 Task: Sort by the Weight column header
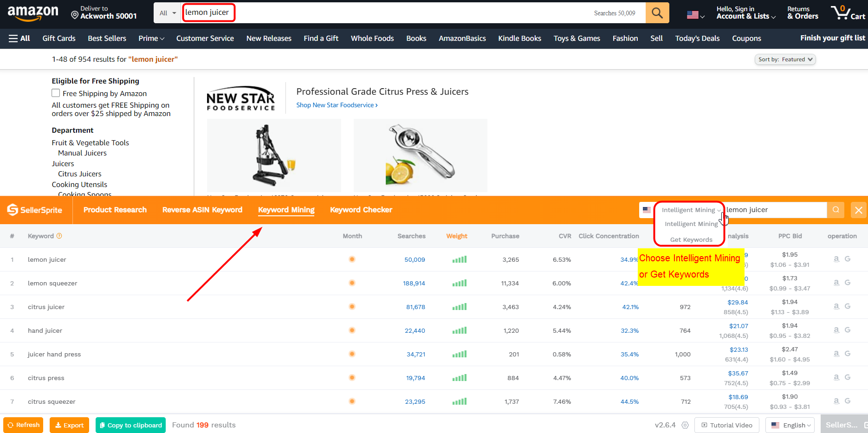point(457,236)
